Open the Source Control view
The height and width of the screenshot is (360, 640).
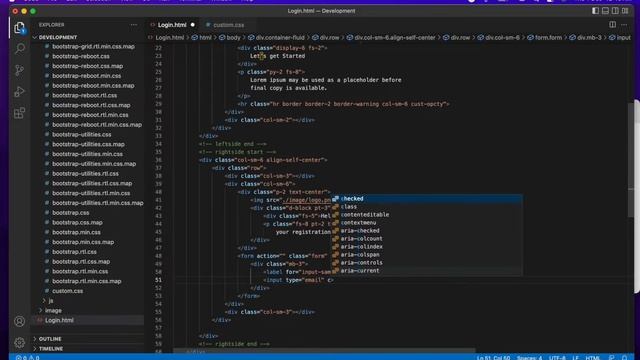pyautogui.click(x=19, y=70)
